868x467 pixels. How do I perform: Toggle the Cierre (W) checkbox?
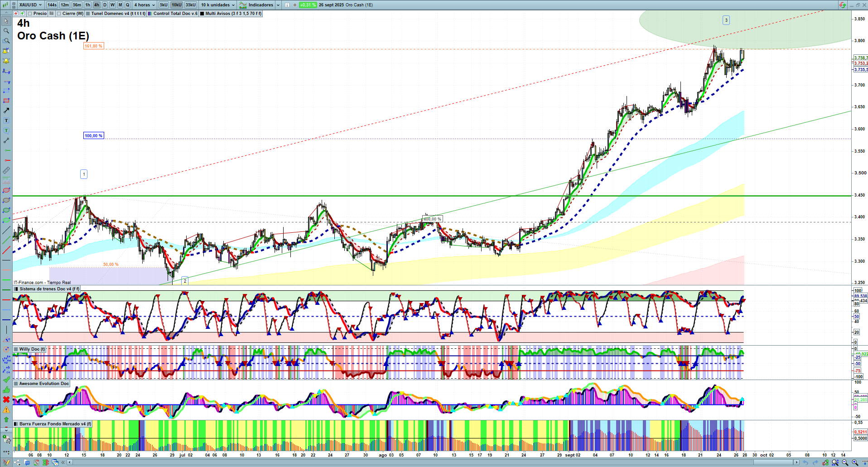click(x=59, y=14)
